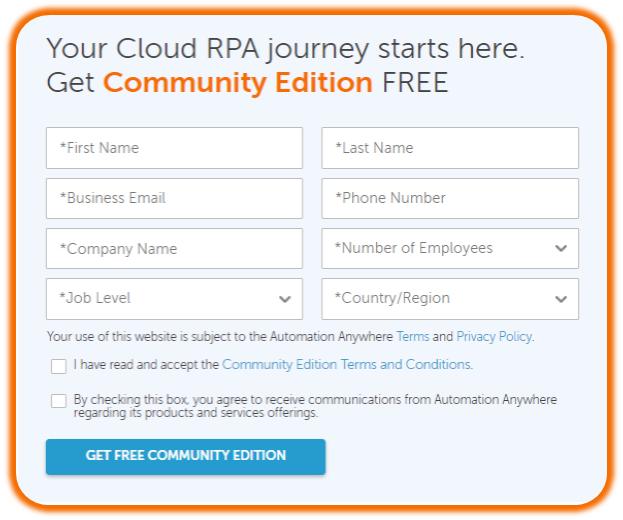The height and width of the screenshot is (520, 623).
Task: Click the GET FREE COMMUNITY EDITION button
Action: [x=186, y=457]
